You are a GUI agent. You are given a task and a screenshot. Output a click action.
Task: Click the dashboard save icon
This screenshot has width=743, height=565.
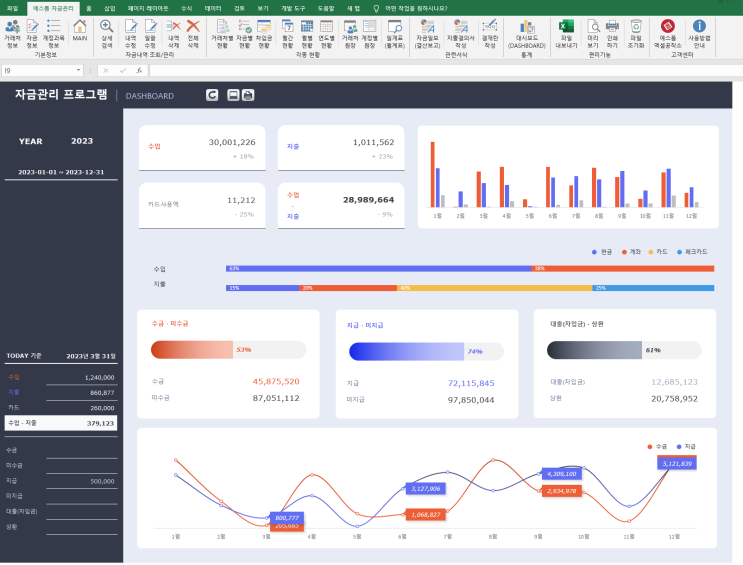[233, 95]
